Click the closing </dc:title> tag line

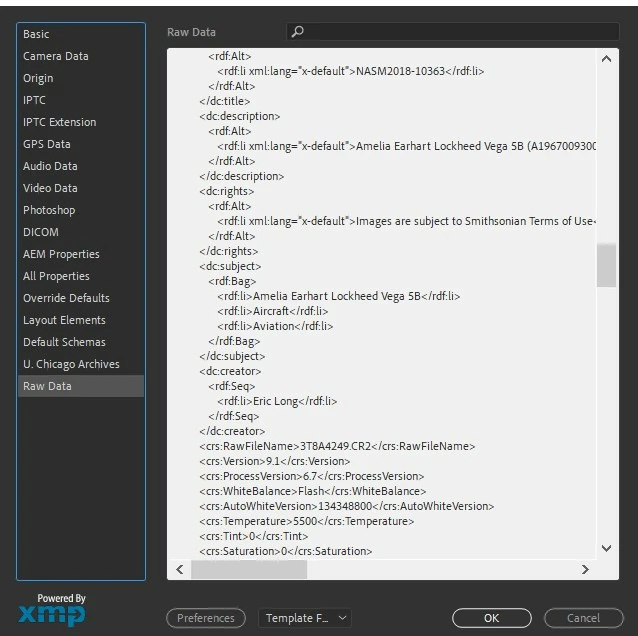(x=225, y=101)
